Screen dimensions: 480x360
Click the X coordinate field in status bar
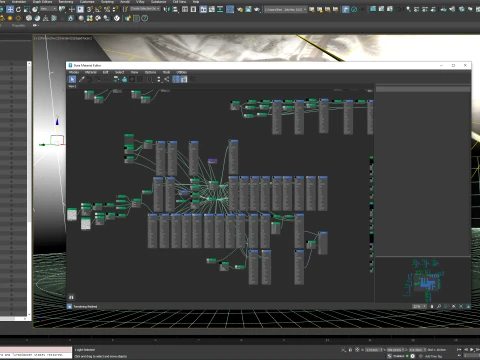373,350
